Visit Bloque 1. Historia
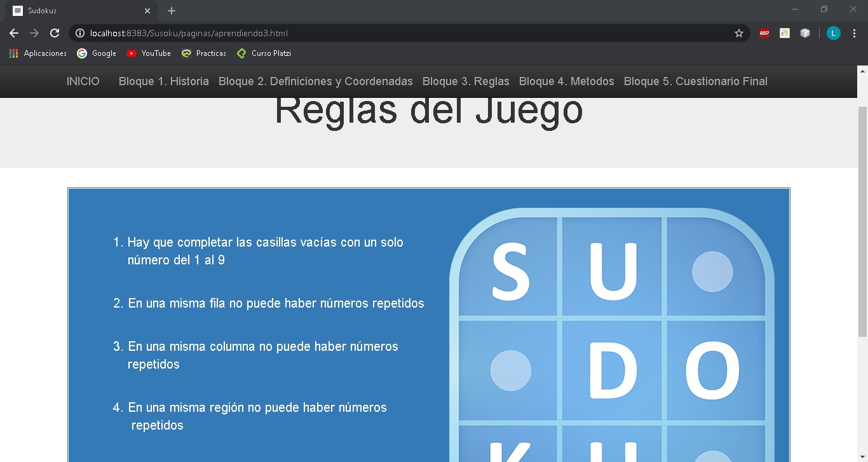Screen dimensions: 868x462 click(x=163, y=81)
